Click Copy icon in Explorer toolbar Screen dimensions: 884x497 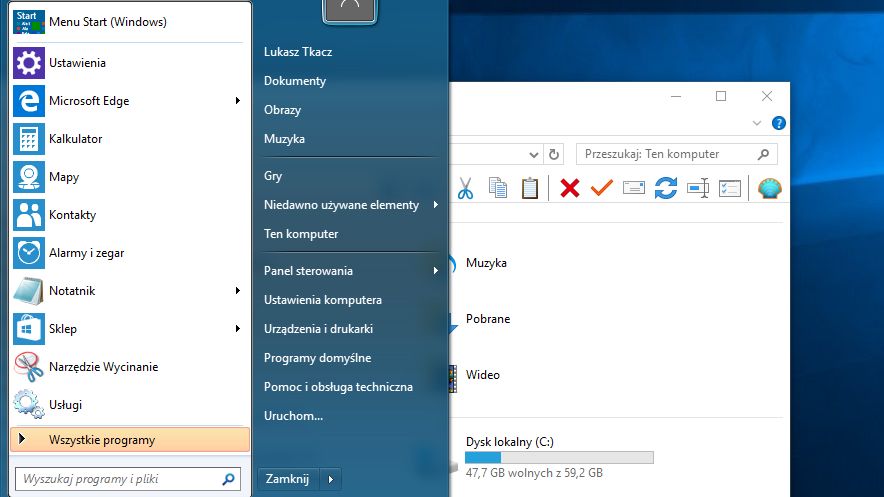click(498, 188)
